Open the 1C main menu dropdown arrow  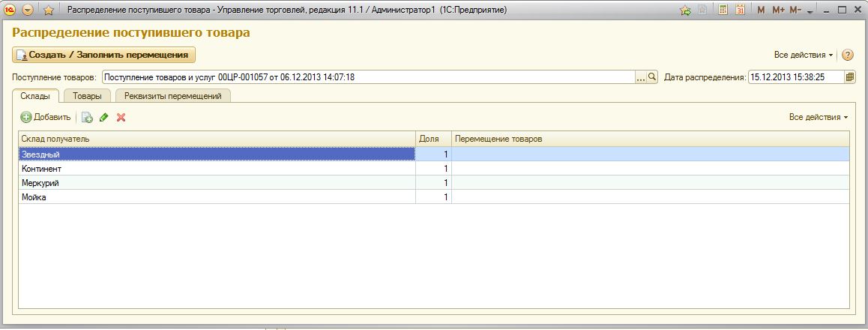tap(28, 10)
